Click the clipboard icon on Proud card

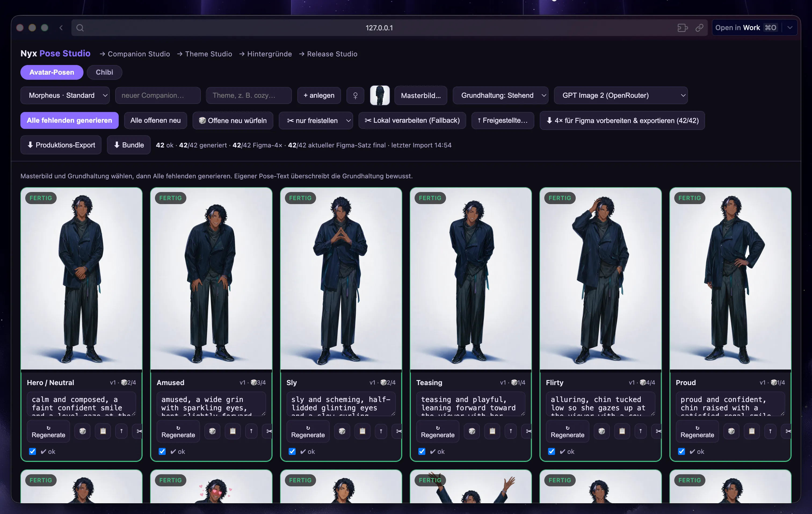point(752,431)
